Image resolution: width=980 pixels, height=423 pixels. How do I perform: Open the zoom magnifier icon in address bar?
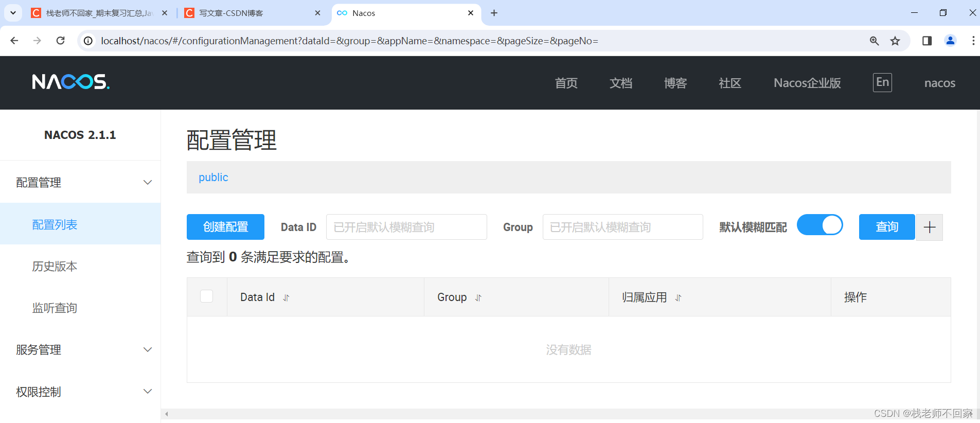[874, 41]
